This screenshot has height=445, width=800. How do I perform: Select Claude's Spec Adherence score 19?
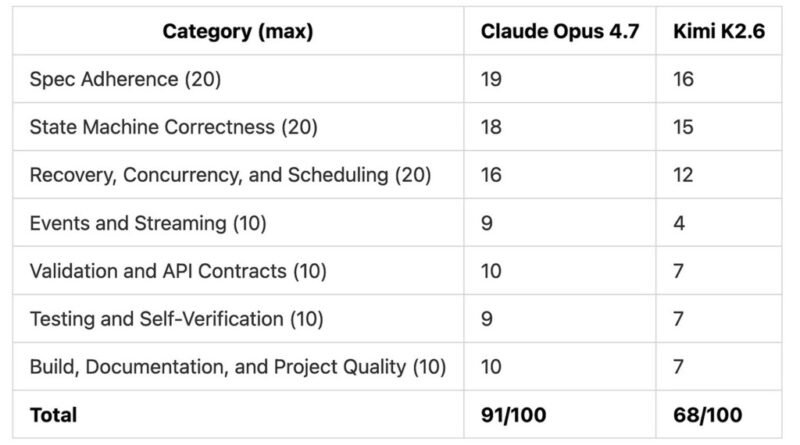(x=491, y=80)
